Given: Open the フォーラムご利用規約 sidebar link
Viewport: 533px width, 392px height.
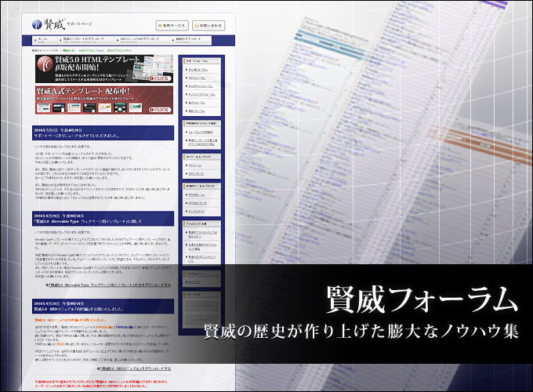Looking at the screenshot, I should click(201, 132).
